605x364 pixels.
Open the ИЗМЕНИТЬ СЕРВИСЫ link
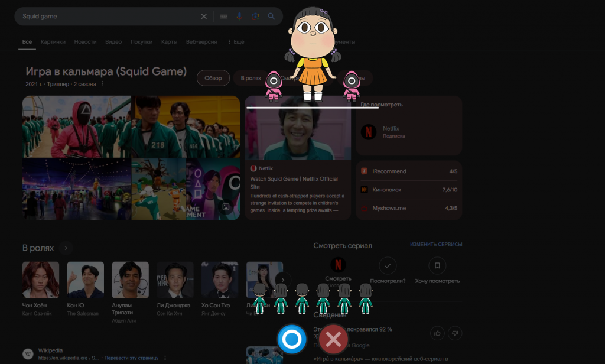[436, 244]
